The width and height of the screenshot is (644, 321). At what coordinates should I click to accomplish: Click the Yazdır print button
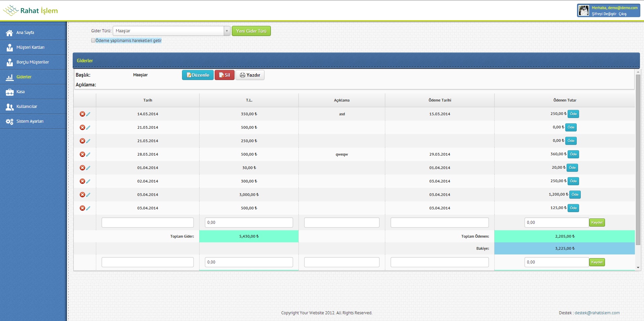pos(250,75)
